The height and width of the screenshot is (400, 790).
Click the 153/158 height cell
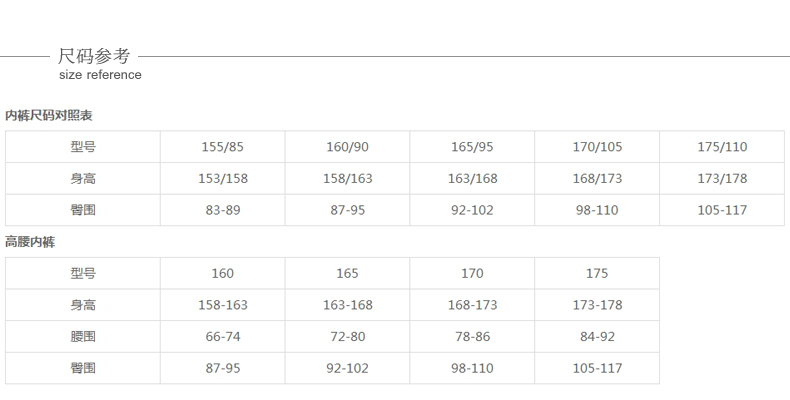(x=222, y=178)
